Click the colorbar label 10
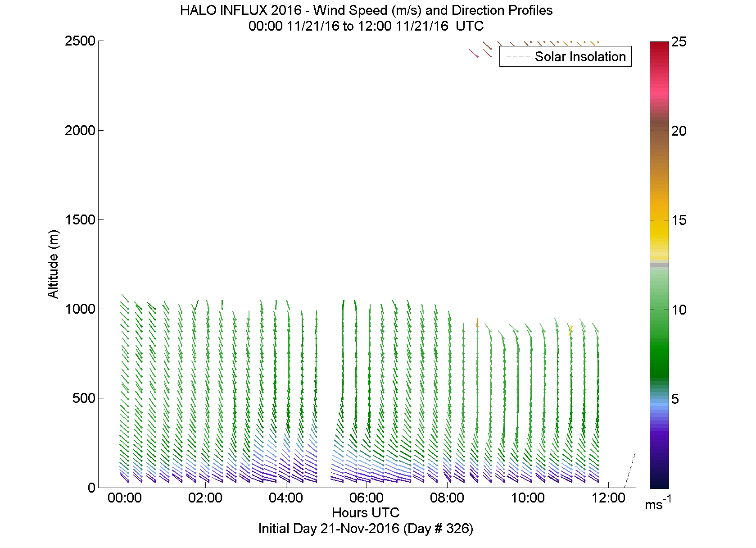 (679, 310)
